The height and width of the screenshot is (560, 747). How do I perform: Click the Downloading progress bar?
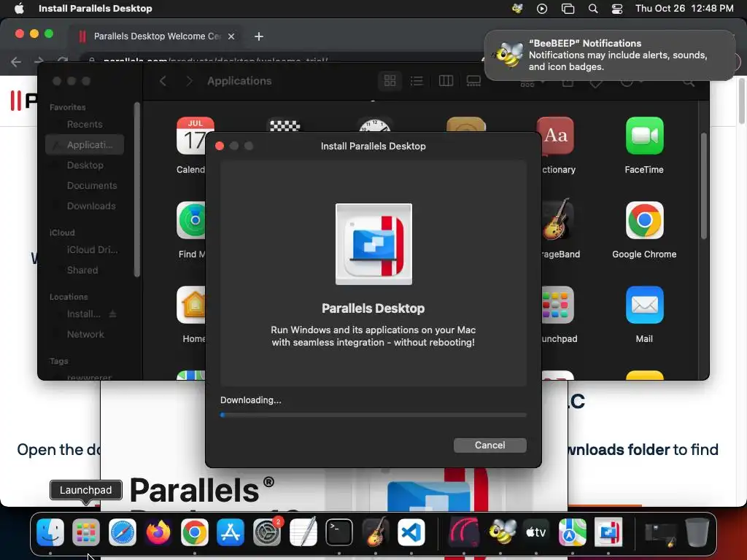tap(373, 415)
